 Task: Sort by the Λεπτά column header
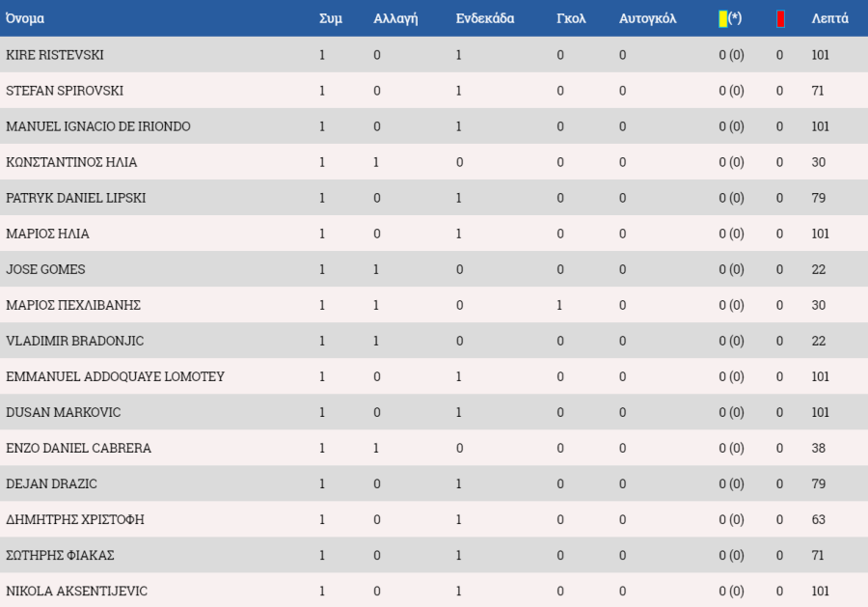point(829,19)
